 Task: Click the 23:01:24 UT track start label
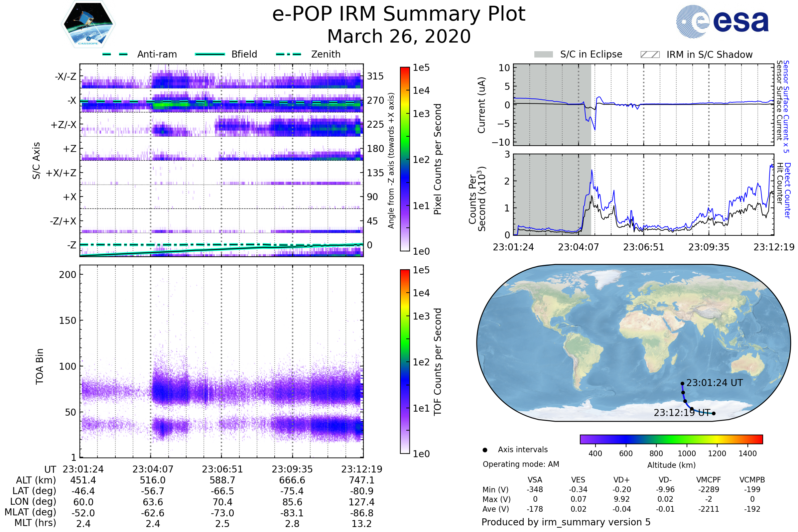(x=714, y=383)
